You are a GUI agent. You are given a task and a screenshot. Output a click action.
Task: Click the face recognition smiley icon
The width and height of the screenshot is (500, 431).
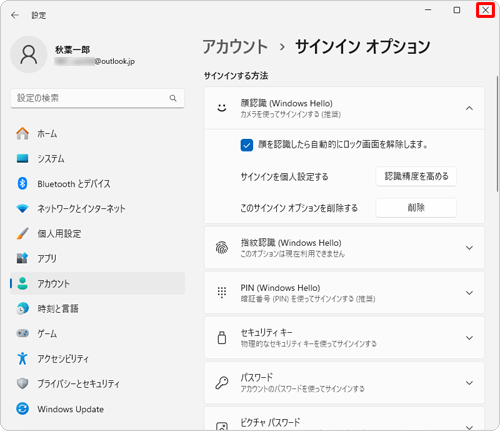222,108
